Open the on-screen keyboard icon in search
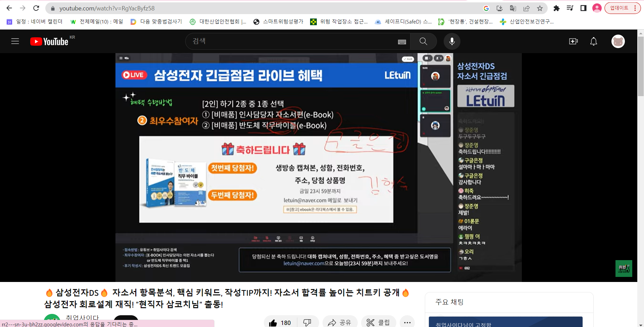The image size is (644, 327). [402, 42]
